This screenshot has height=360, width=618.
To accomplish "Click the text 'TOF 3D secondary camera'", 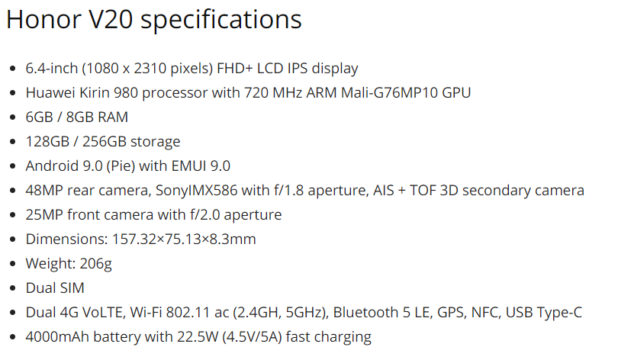I will [x=497, y=190].
